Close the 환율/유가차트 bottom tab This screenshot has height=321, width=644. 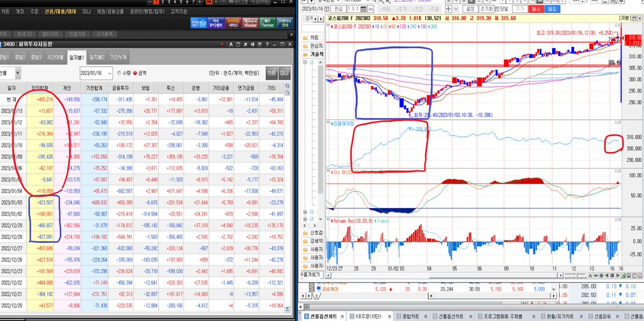[581, 316]
